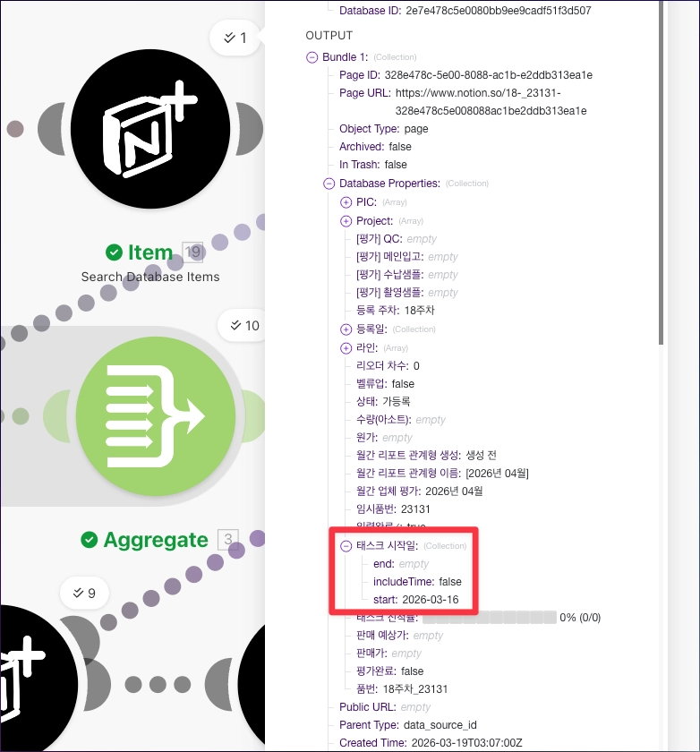
Task: Click the Item module number badge 19
Action: [x=192, y=252]
